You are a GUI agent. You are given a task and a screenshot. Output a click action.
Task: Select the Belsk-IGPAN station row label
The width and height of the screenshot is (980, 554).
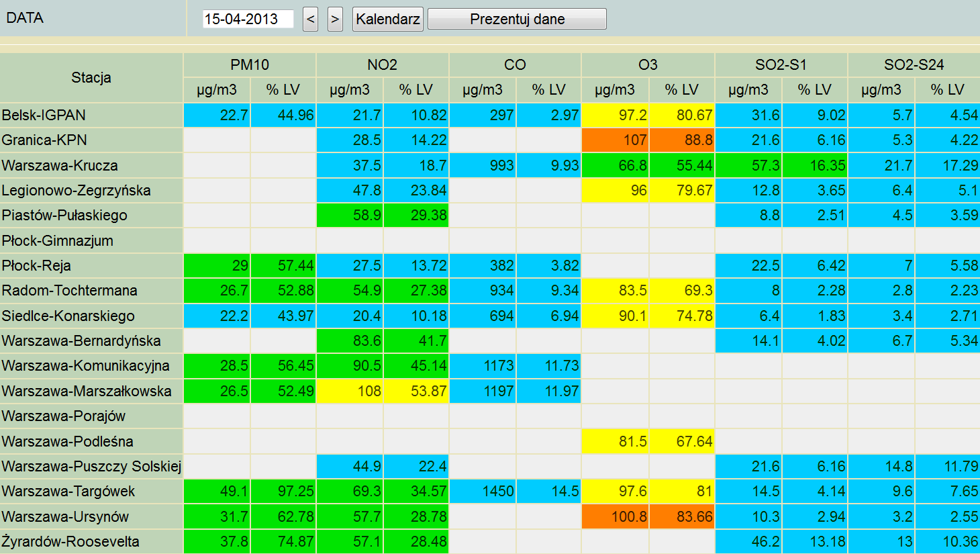[91, 115]
